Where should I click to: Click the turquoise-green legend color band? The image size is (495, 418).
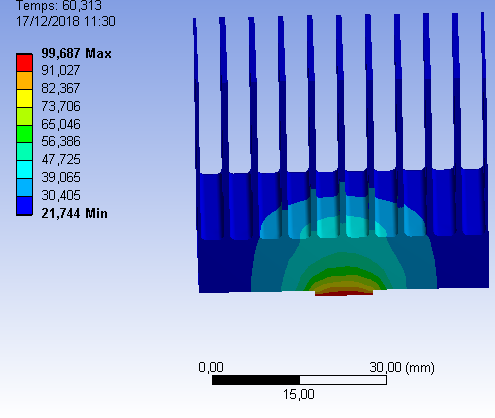click(24, 152)
